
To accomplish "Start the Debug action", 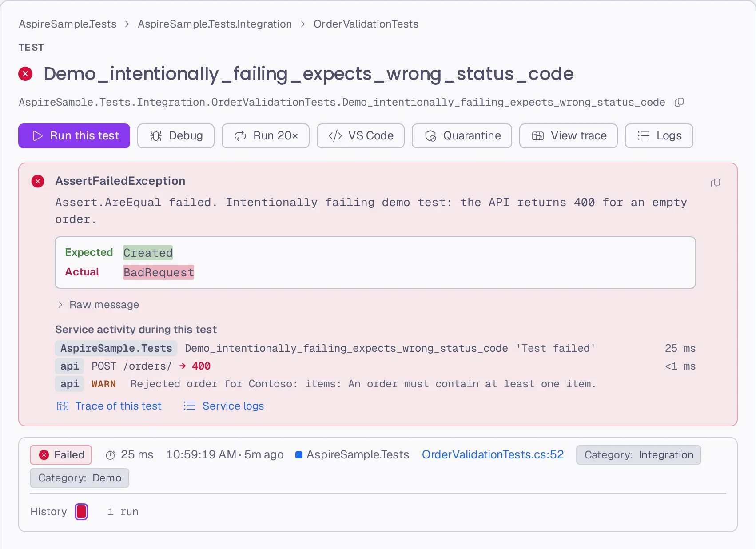I will pyautogui.click(x=176, y=136).
